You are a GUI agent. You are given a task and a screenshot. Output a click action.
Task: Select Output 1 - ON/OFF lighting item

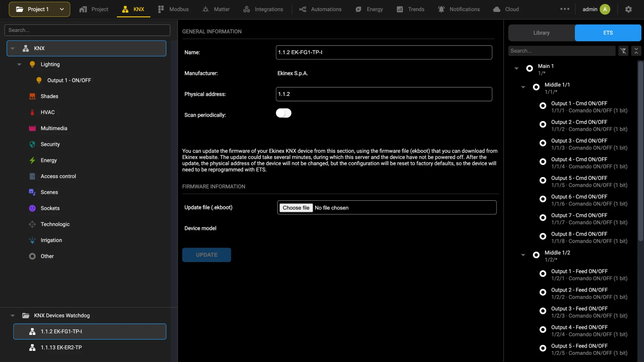pyautogui.click(x=69, y=80)
